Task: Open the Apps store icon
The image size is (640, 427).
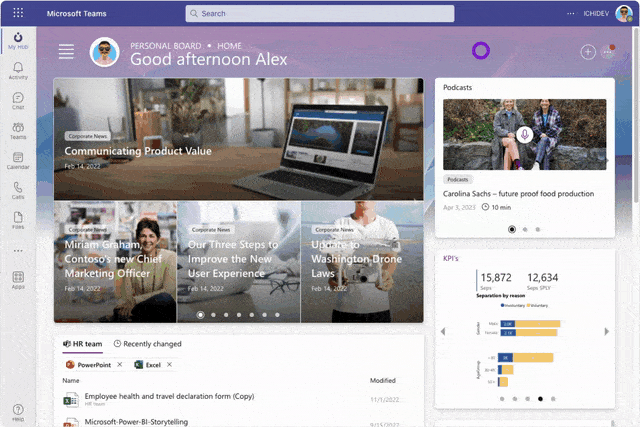Action: [x=18, y=280]
